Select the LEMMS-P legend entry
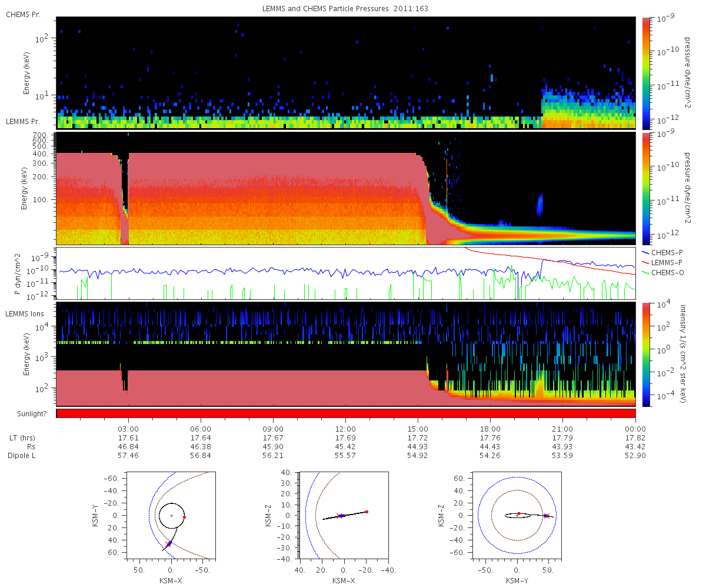706x588 pixels. pos(665,262)
